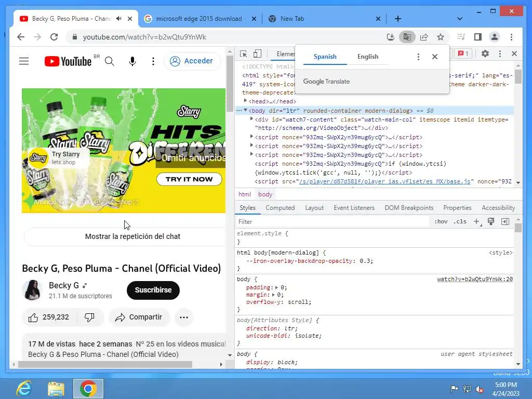532x399 pixels.
Task: Open the media controls icon in the Chrome toolbar
Action: click(x=461, y=37)
